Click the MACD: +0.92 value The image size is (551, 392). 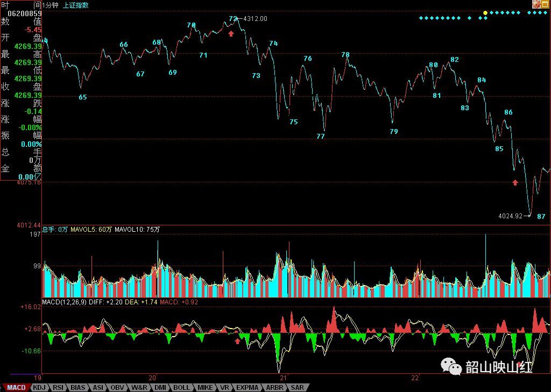tap(179, 302)
